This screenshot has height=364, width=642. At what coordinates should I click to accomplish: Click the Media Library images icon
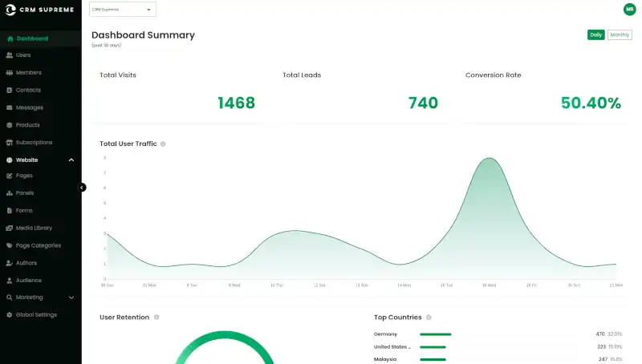tap(10, 228)
